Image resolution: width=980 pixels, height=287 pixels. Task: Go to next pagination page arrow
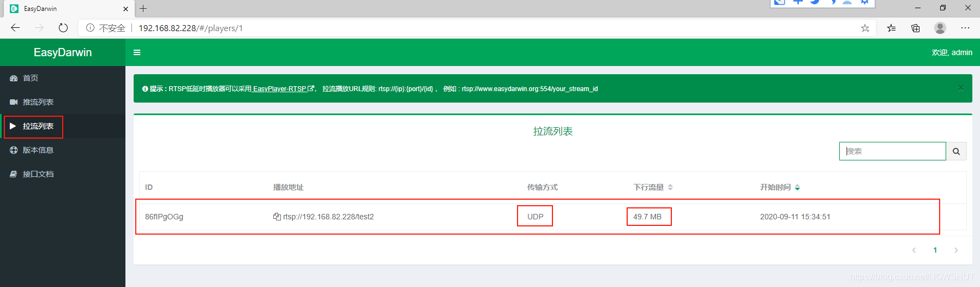956,250
